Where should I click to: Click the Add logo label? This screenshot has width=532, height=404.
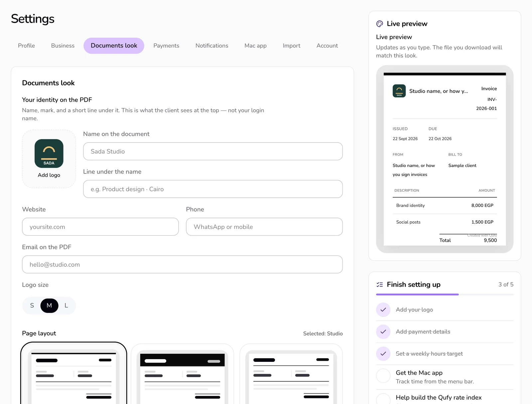49,175
